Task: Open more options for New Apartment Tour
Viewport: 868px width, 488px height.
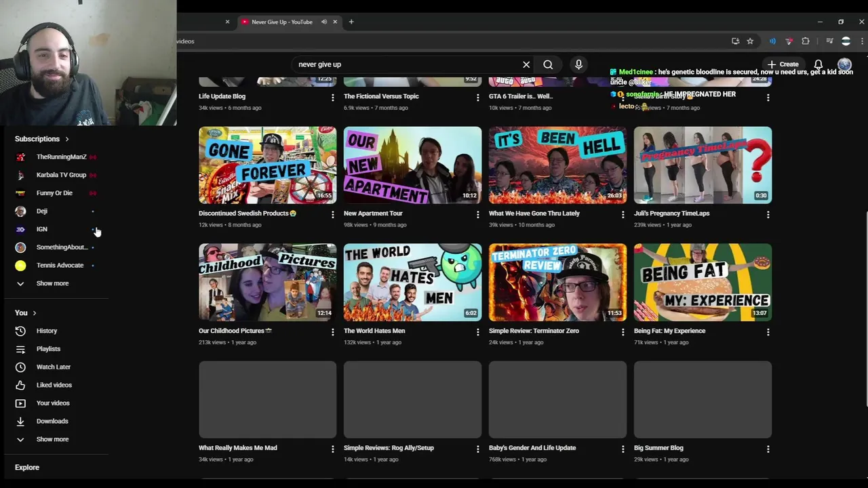Action: coord(477,215)
